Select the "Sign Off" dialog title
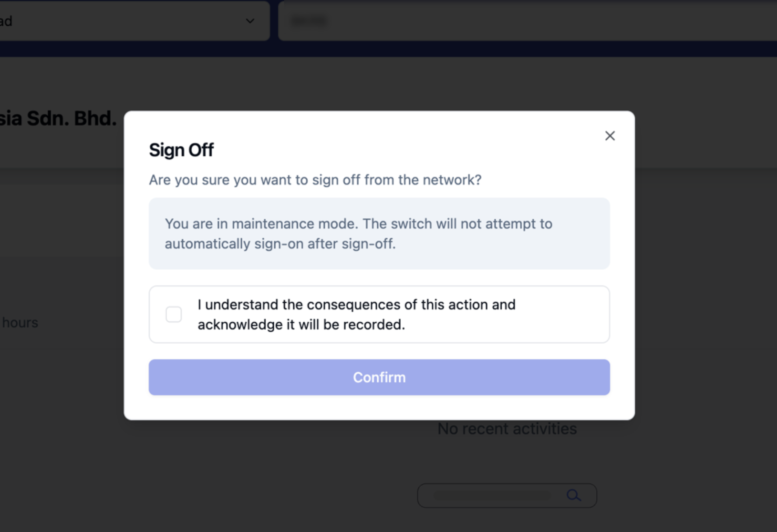 pos(181,150)
